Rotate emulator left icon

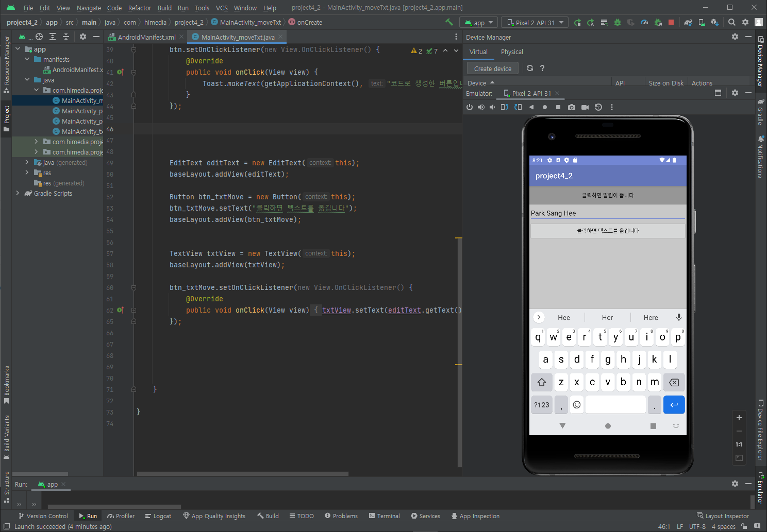505,107
